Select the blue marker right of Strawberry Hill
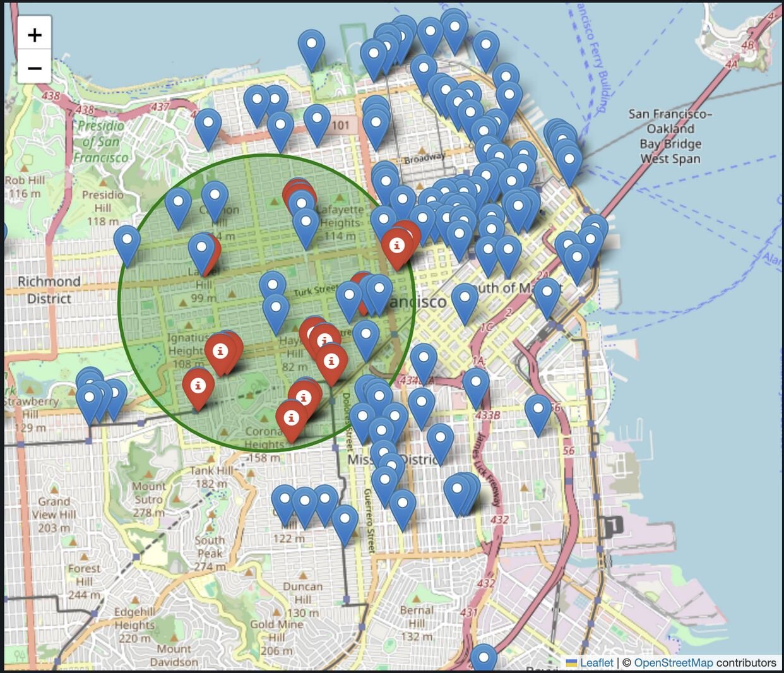The image size is (784, 673). 114,400
